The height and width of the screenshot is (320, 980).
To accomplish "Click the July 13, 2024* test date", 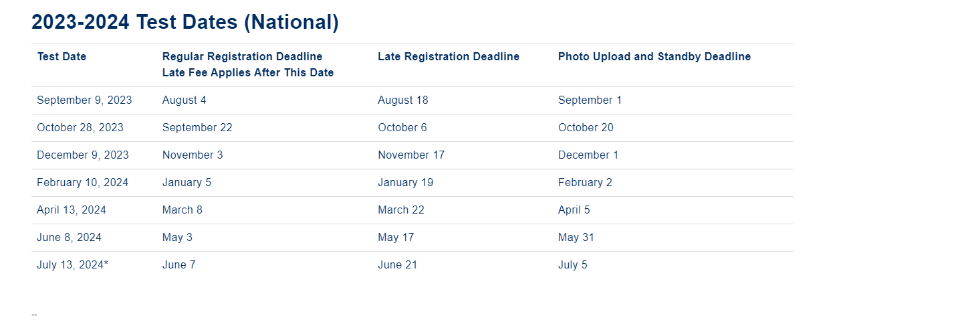I will coord(72,265).
